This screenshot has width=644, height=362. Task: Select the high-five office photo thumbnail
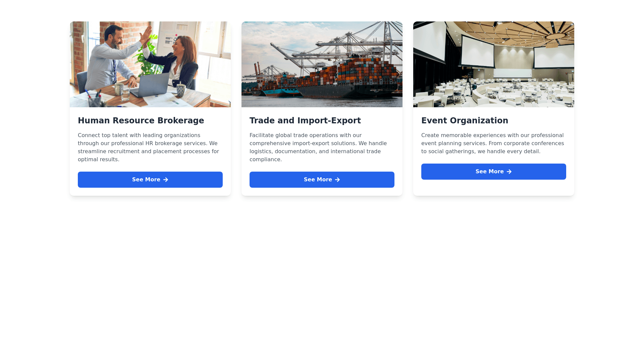click(x=150, y=64)
